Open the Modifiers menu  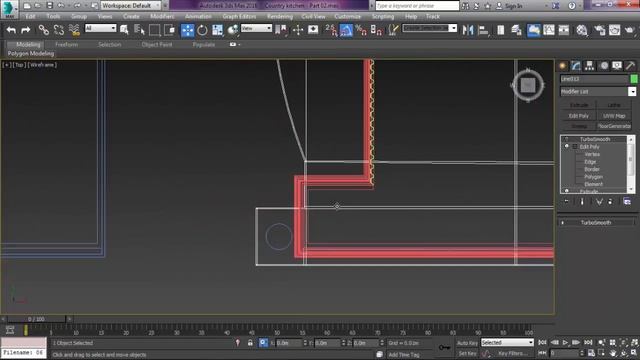click(x=162, y=16)
